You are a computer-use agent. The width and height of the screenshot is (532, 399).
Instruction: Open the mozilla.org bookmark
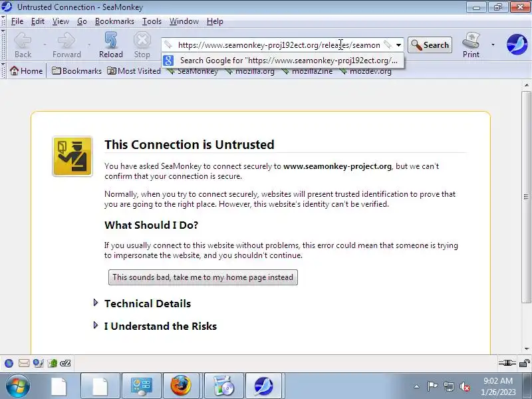[250, 71]
